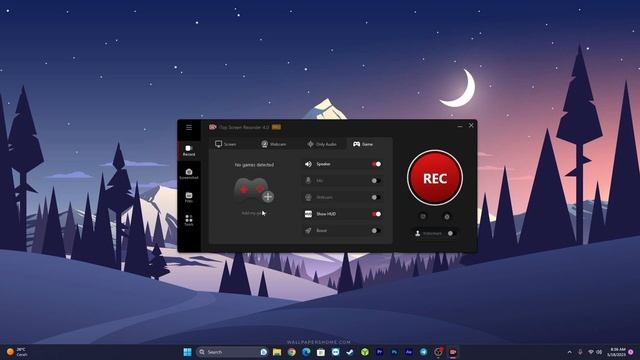Viewport: 640px width, 360px height.
Task: Switch to the Webcam recording tab
Action: pyautogui.click(x=273, y=144)
